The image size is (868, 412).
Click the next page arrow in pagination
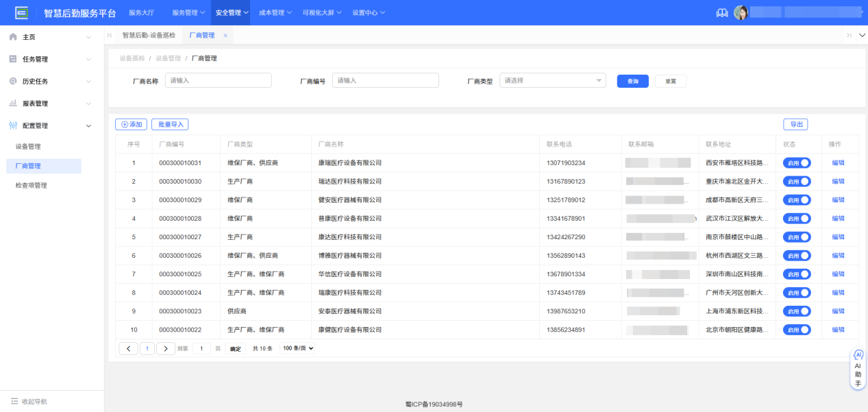coord(165,348)
